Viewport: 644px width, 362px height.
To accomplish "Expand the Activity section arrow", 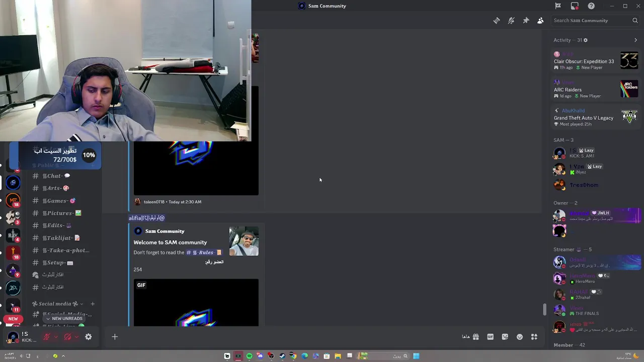I will (635, 40).
